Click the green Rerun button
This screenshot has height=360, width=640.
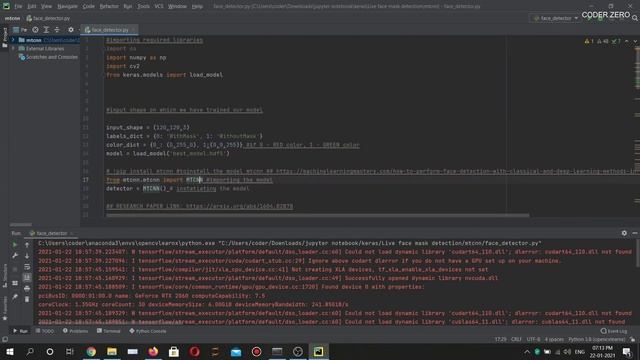point(15,244)
